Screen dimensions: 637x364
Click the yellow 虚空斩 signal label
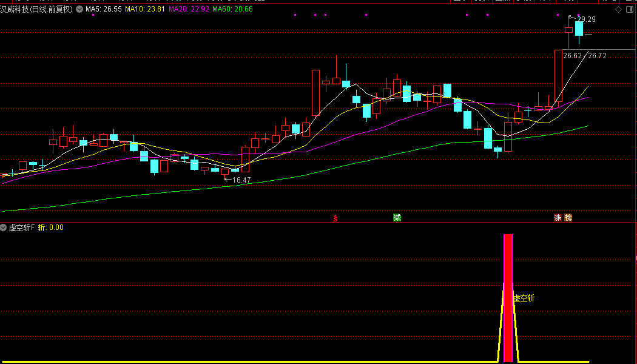tap(524, 298)
